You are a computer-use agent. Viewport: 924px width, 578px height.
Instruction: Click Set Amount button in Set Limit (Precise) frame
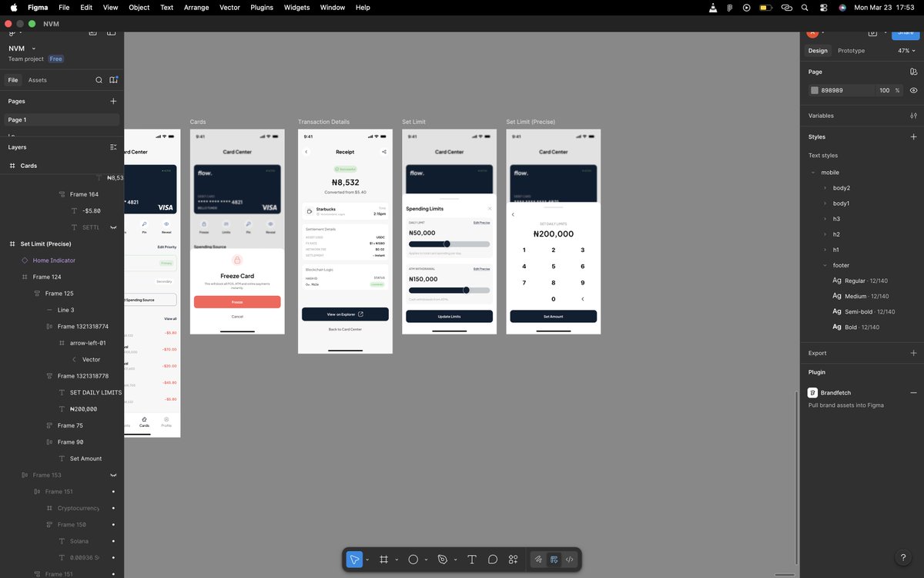coord(554,317)
